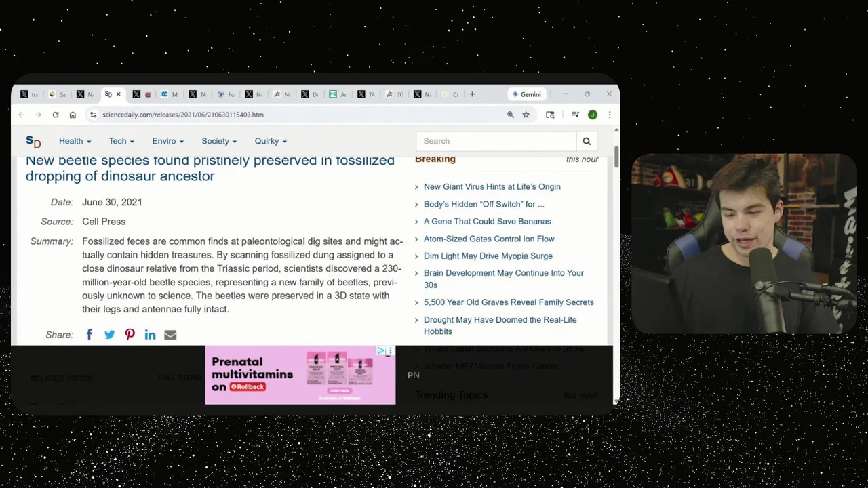Open the Gemini button
The height and width of the screenshot is (488, 868).
pos(526,94)
